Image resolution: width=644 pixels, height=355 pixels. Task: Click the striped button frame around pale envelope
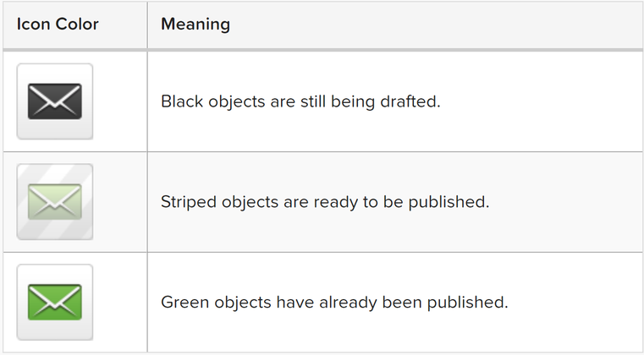coord(55,201)
